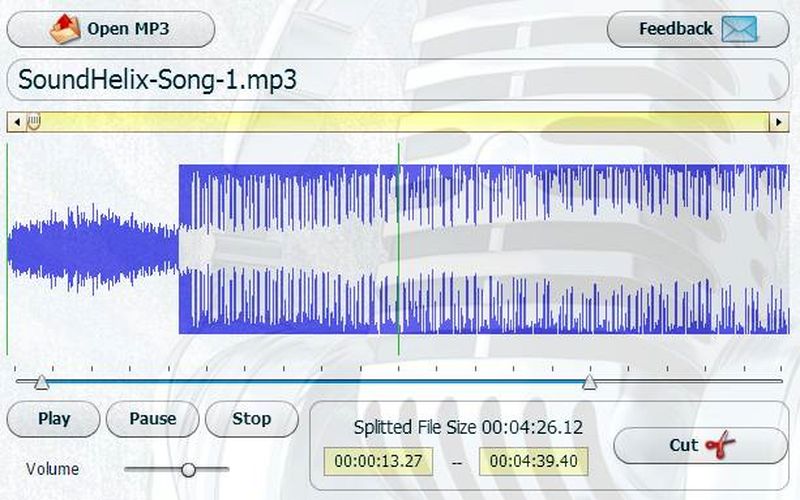The width and height of the screenshot is (800, 500).
Task: Click the Open MP3 button
Action: [x=111, y=29]
